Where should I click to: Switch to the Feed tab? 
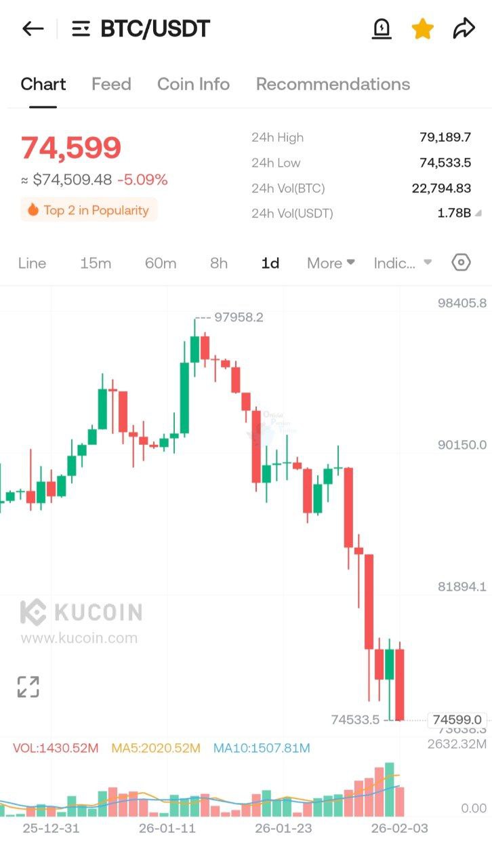[x=111, y=84]
